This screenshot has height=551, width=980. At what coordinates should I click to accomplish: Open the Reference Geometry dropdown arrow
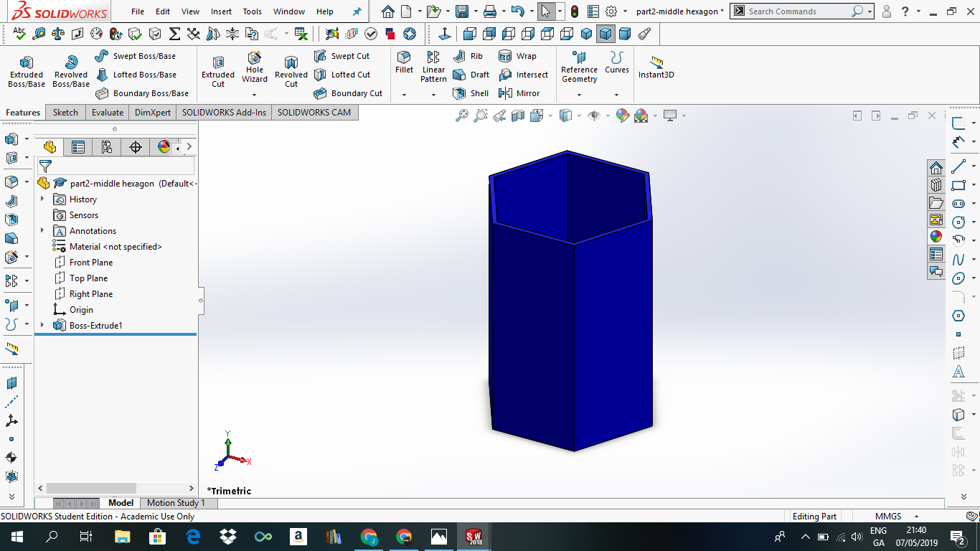click(x=579, y=95)
